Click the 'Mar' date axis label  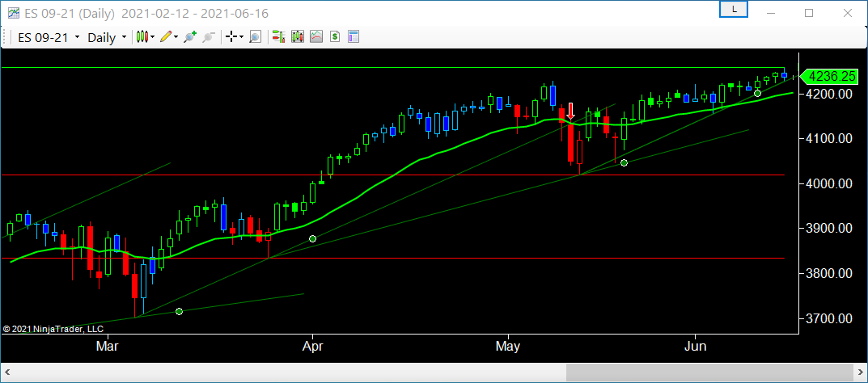[108, 347]
